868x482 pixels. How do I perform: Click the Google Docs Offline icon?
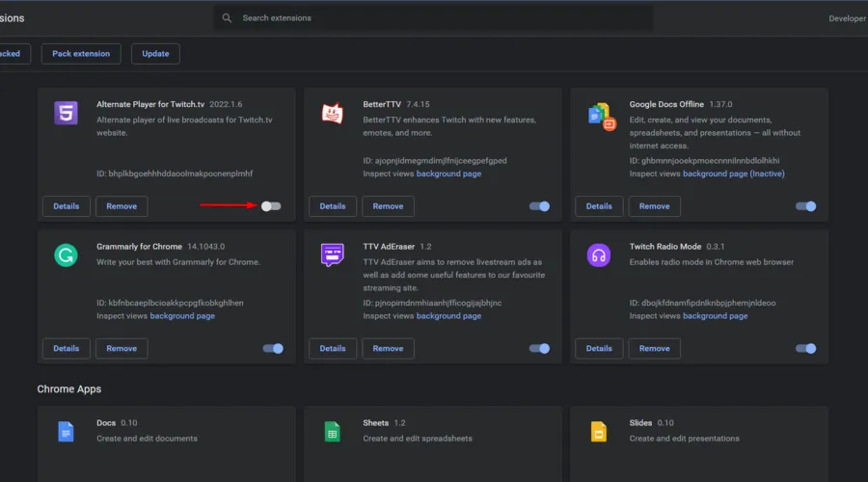(601, 115)
